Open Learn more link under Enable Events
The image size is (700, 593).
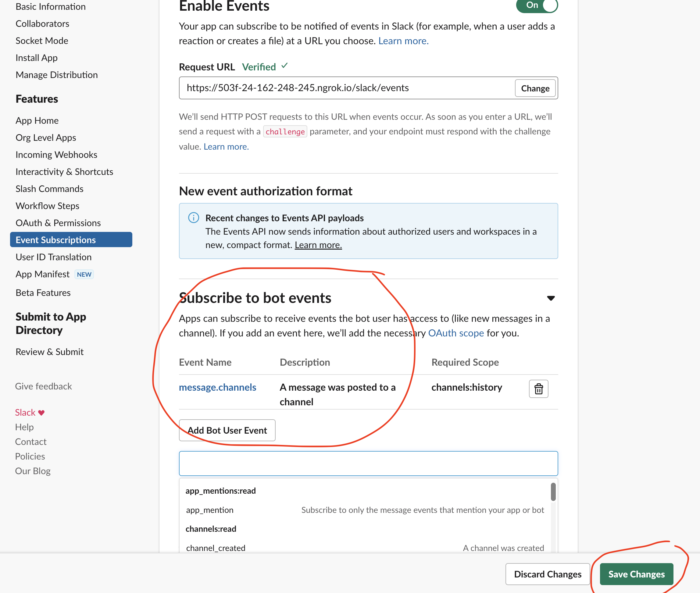(403, 41)
